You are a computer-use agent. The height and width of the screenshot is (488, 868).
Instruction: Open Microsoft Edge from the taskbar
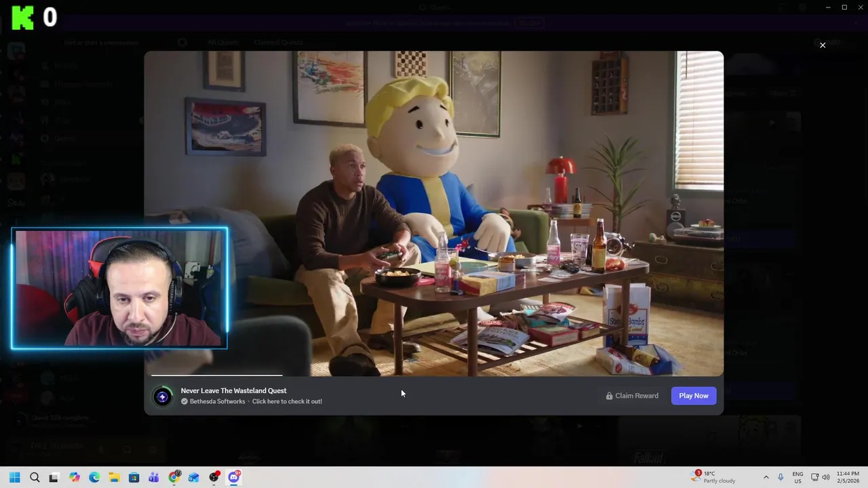pyautogui.click(x=94, y=477)
